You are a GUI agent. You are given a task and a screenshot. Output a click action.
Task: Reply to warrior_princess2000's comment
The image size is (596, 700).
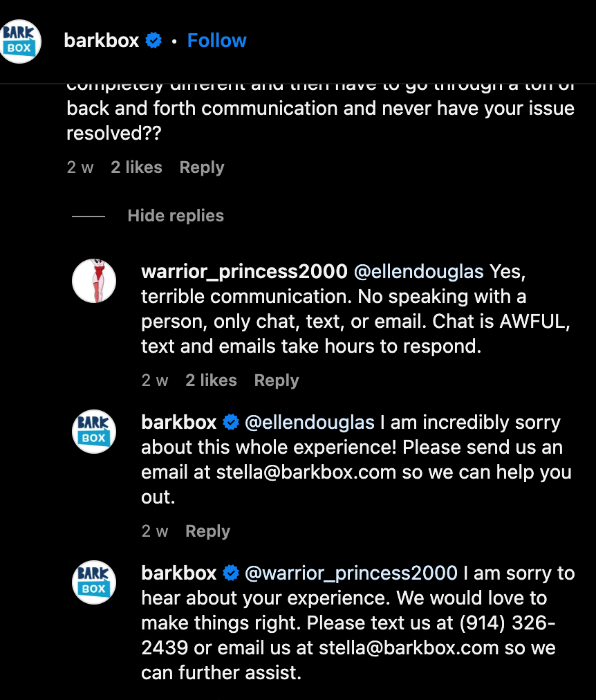click(x=277, y=380)
